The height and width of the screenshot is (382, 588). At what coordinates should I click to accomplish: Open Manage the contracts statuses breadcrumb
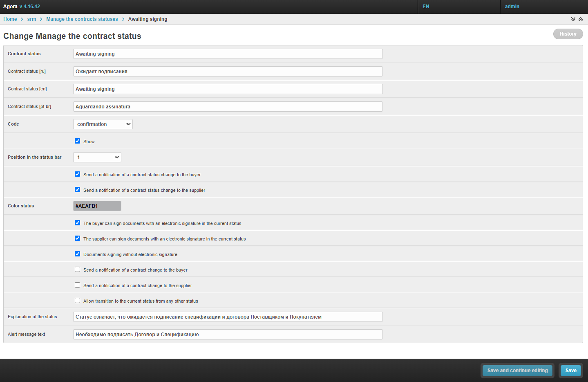pyautogui.click(x=82, y=19)
